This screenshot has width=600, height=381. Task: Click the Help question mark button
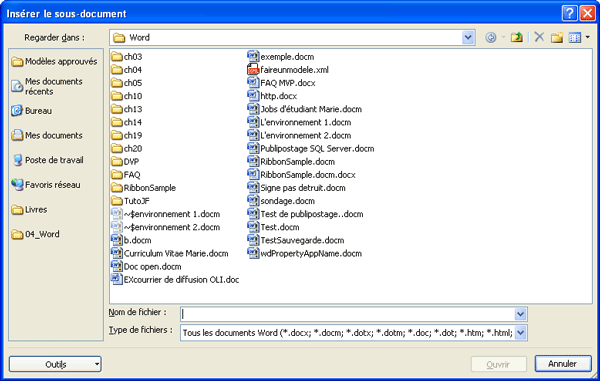click(x=570, y=13)
